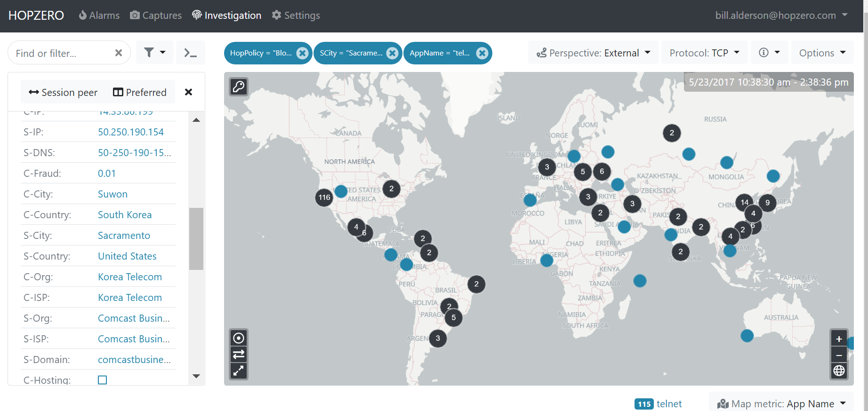
Task: Click the Find or filter input field
Action: [x=61, y=53]
